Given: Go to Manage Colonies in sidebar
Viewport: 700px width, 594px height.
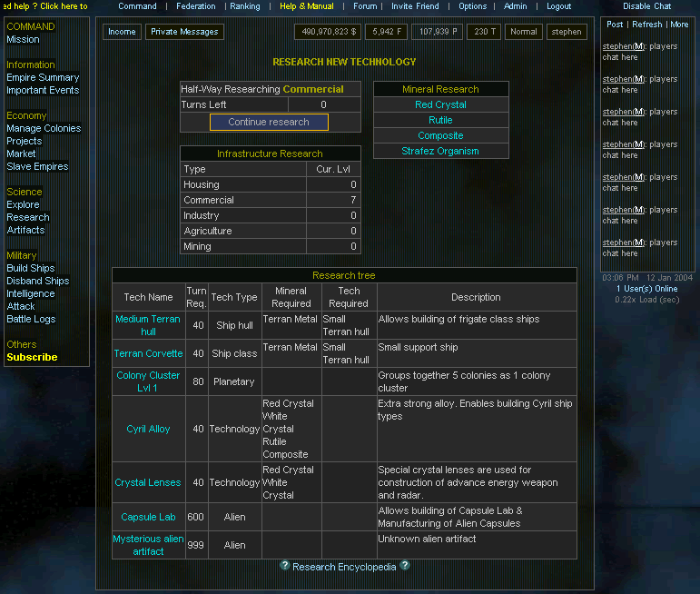Looking at the screenshot, I should (44, 129).
